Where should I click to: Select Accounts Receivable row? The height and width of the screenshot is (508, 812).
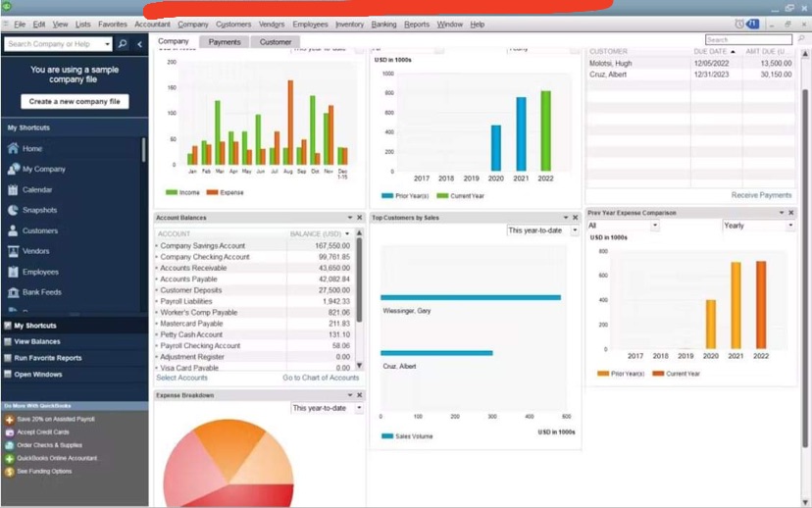click(254, 269)
